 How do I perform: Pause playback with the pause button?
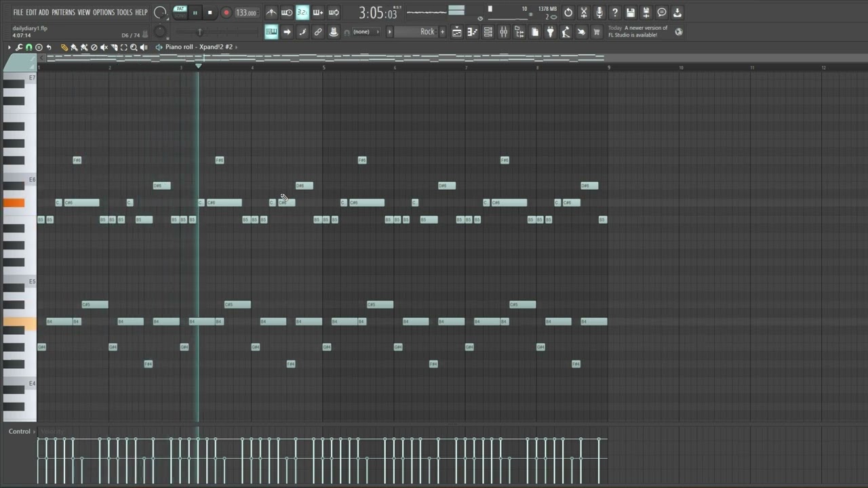195,12
